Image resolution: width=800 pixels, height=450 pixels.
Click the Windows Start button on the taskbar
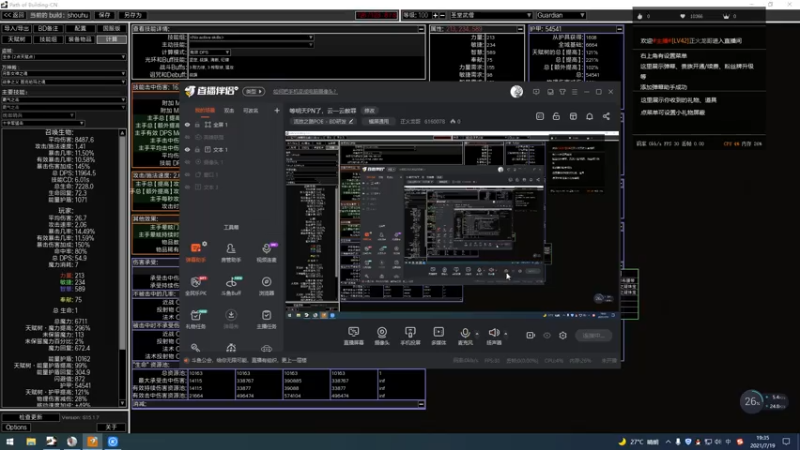[10, 441]
